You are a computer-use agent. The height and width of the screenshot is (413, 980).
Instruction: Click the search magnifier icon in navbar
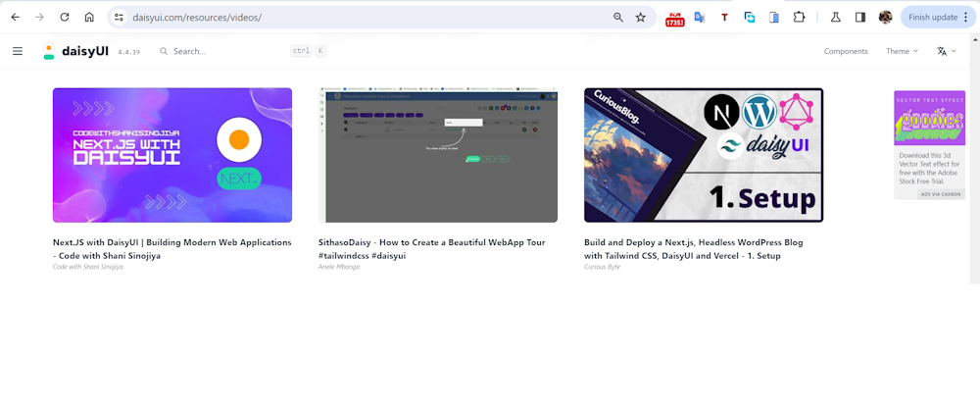tap(164, 51)
